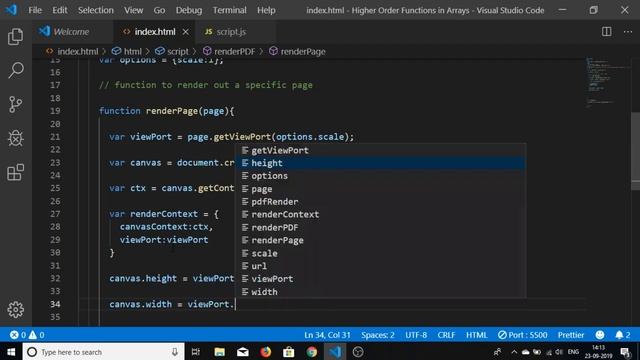The width and height of the screenshot is (640, 360).
Task: Choose renderPDF suggestion in autocomplete list
Action: [381, 227]
